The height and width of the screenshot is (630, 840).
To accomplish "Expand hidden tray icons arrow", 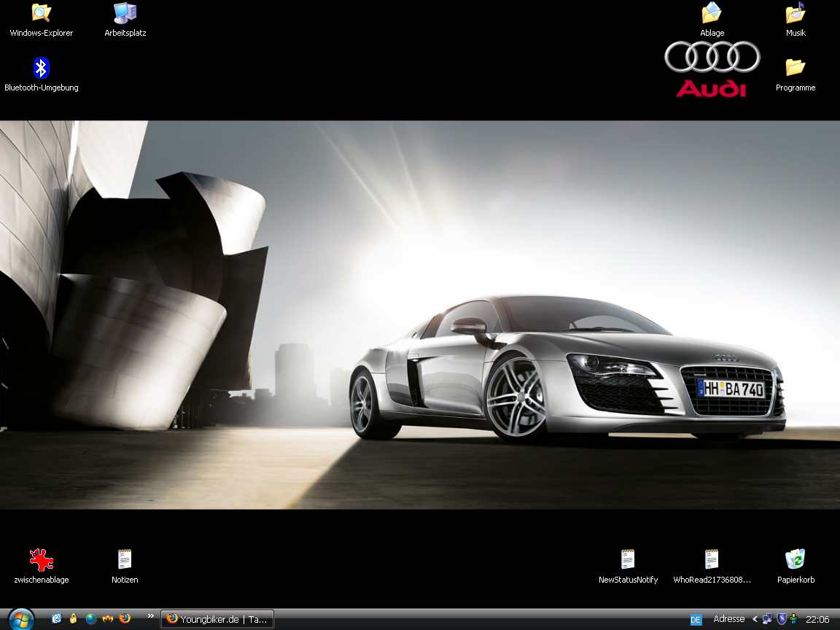I will tap(755, 619).
